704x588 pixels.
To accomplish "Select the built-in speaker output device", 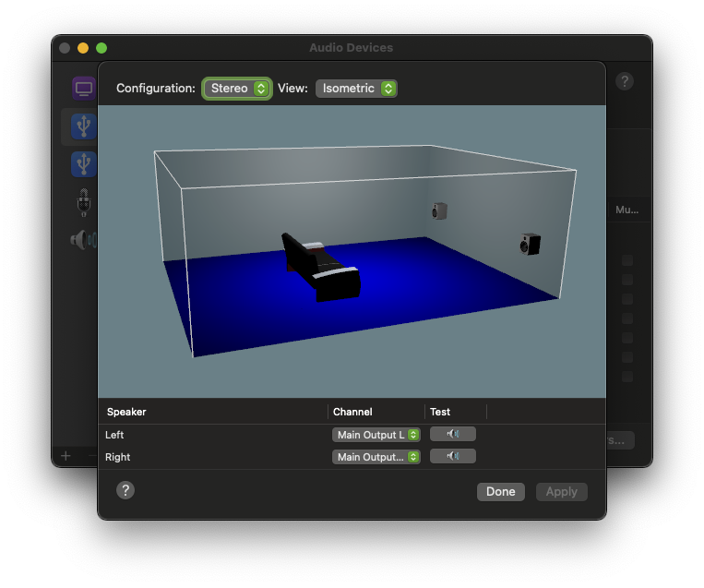I will tap(83, 240).
